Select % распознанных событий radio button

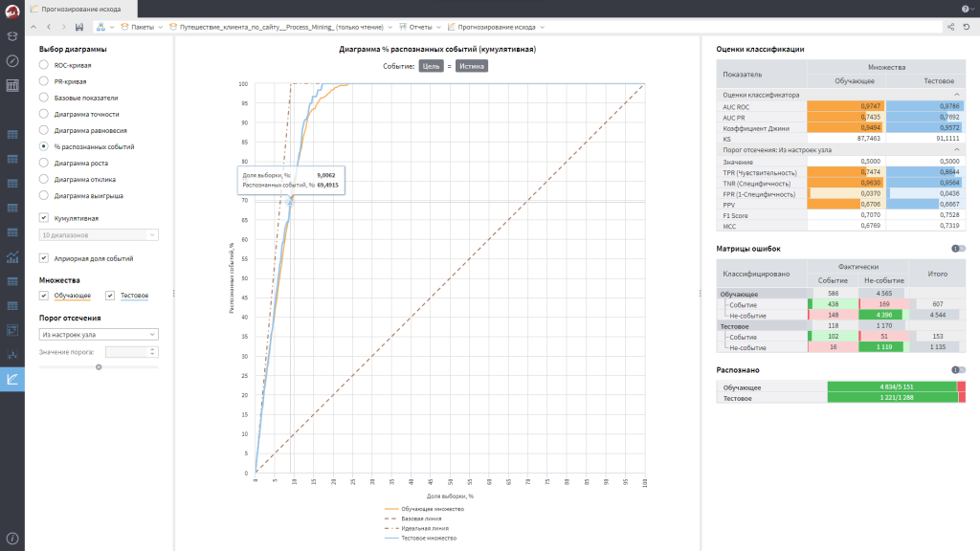click(44, 146)
